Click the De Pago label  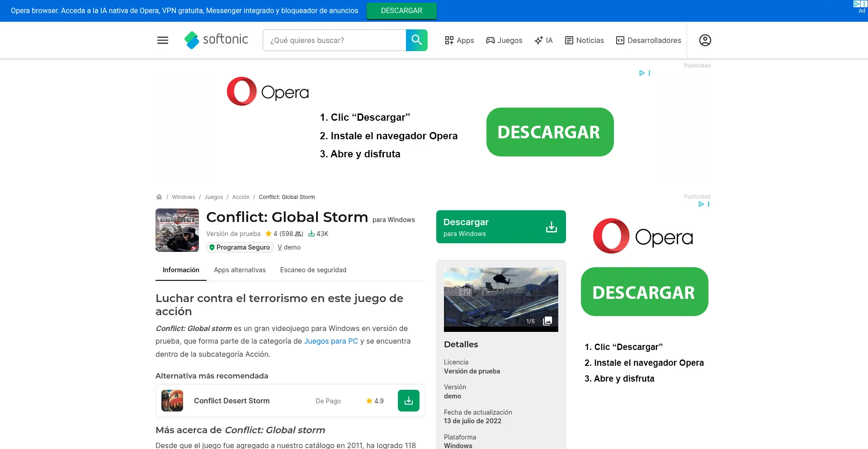click(x=328, y=401)
